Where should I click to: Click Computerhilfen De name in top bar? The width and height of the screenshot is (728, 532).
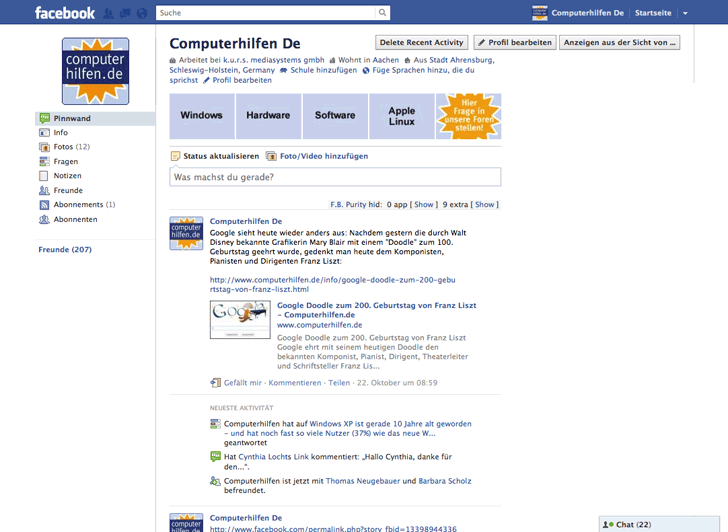pos(587,13)
